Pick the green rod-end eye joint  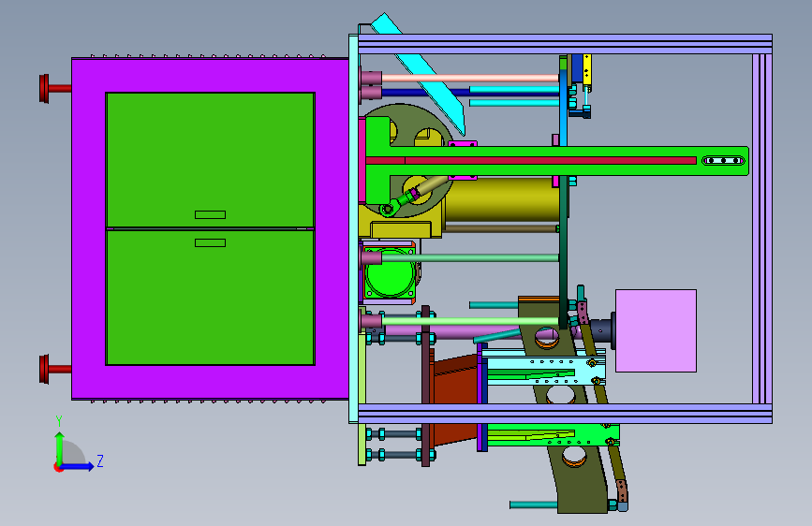point(389,208)
